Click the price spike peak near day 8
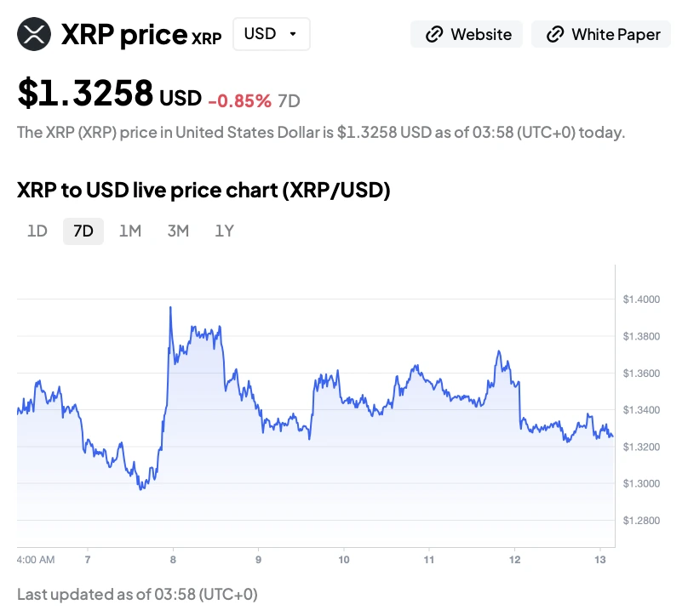Viewport: 688px width, 616px height. point(170,307)
